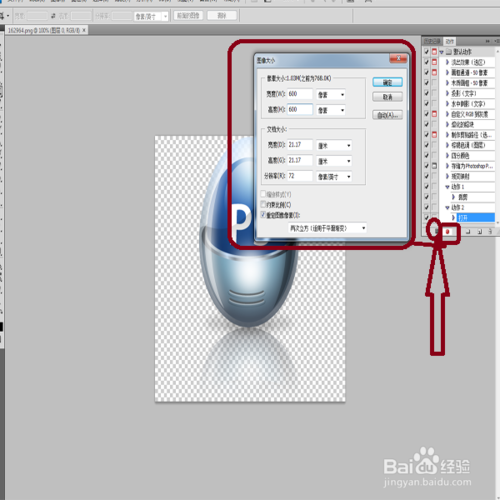Screen dimensions: 500x500
Task: Open the resolution unit dropdown (像素/英寸)
Action: click(334, 177)
